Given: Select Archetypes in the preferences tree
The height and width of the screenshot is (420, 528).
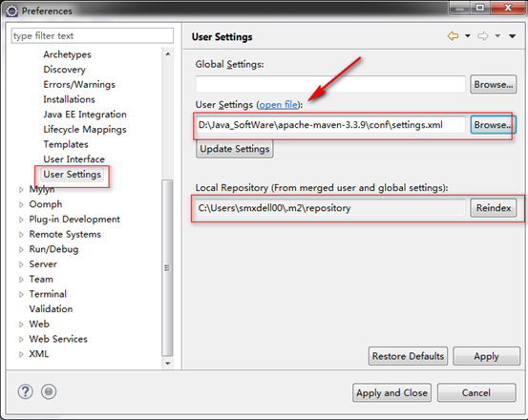Looking at the screenshot, I should point(67,54).
